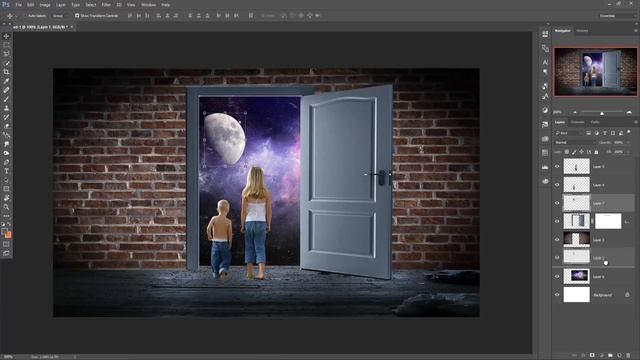Select the Rectangular Marquee tool
This screenshot has width=640, height=360.
(6, 45)
